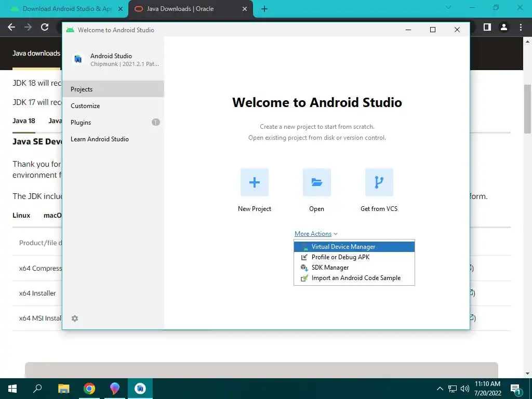Click the Import Android Code Sample icon
This screenshot has width=532, height=399.
pyautogui.click(x=304, y=278)
